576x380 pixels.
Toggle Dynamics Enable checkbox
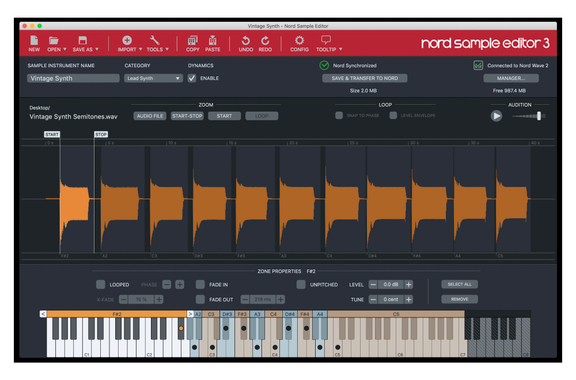[x=192, y=78]
